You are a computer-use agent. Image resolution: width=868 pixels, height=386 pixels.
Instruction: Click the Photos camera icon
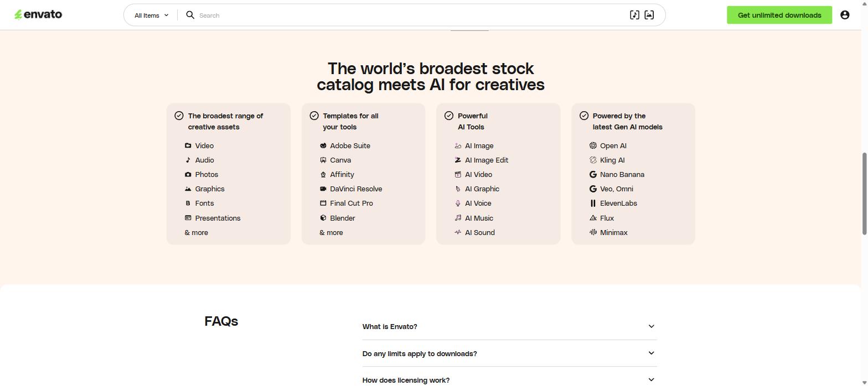pos(188,174)
